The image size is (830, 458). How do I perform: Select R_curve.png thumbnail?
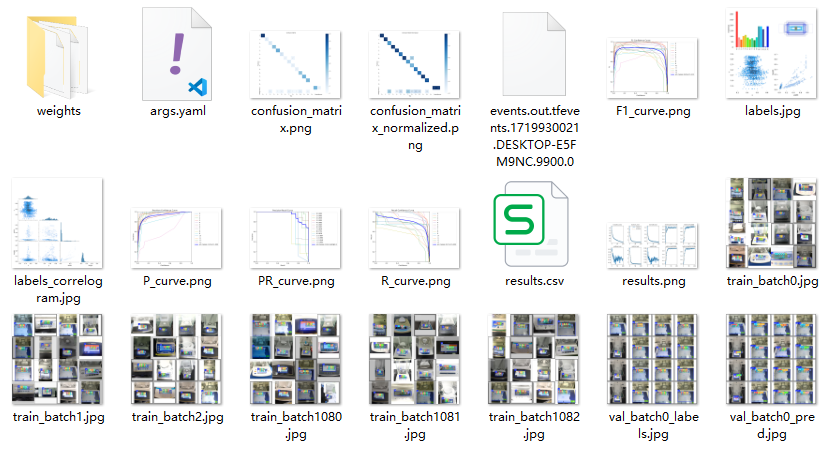click(x=414, y=238)
